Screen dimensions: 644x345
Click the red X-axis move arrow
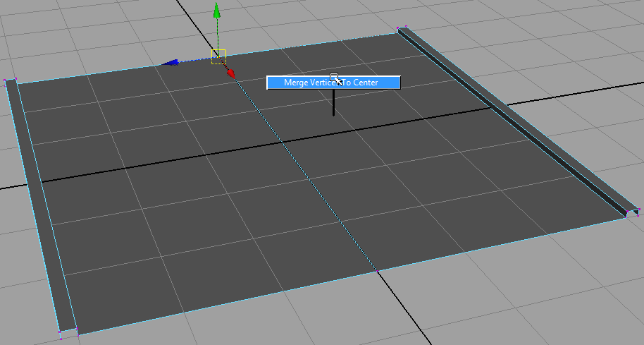click(x=230, y=73)
